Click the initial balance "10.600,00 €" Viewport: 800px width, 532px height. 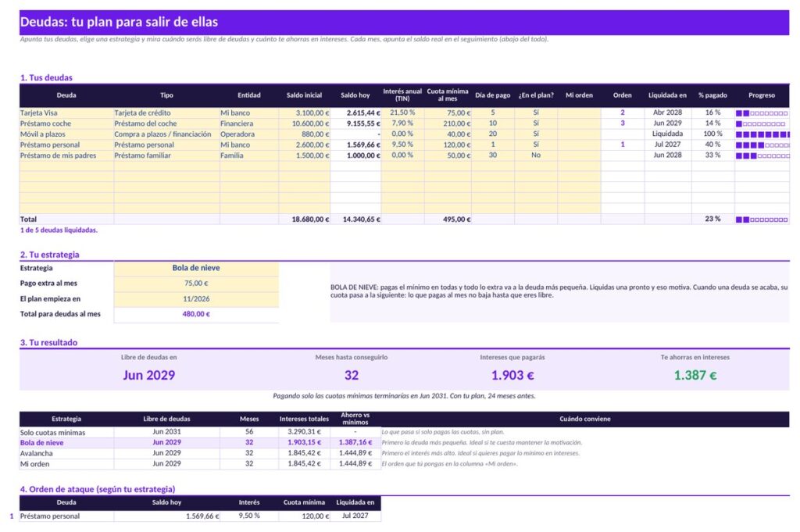(x=305, y=123)
